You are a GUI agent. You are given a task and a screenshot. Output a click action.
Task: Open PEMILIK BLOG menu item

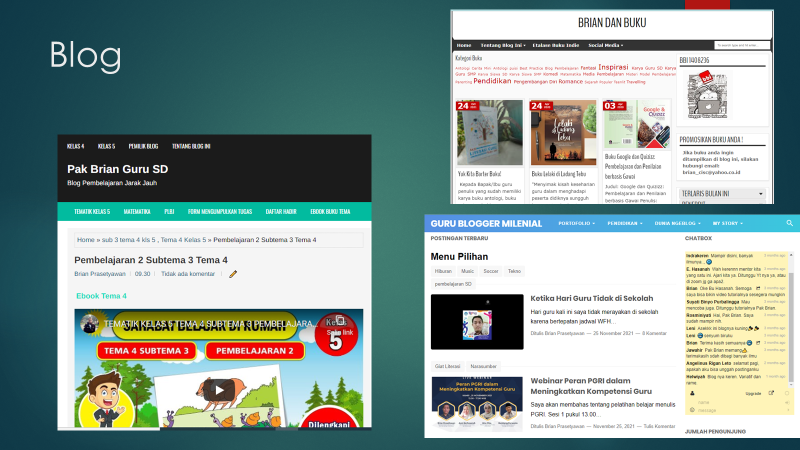point(143,146)
